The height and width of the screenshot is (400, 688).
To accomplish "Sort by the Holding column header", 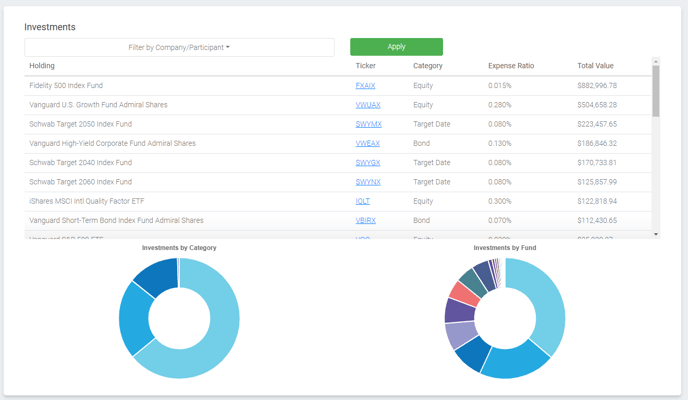I will click(x=42, y=66).
